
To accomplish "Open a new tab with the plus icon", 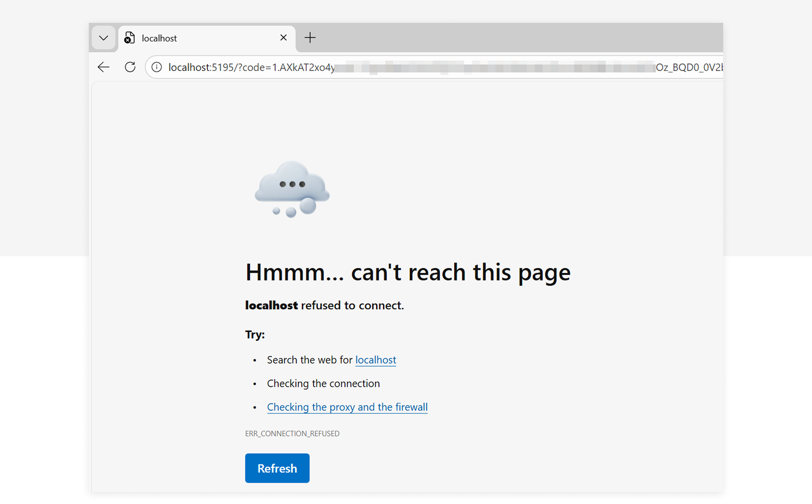I will (x=310, y=38).
